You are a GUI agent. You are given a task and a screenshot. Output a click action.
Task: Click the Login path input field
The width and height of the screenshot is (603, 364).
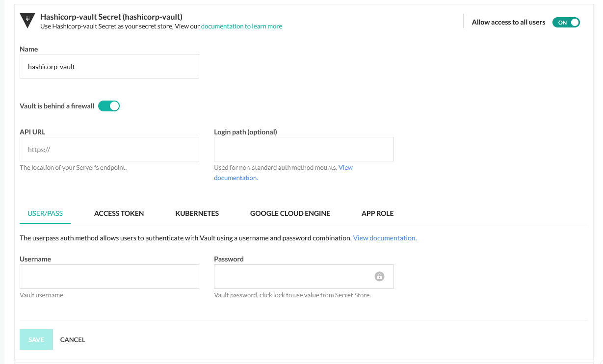pos(304,149)
